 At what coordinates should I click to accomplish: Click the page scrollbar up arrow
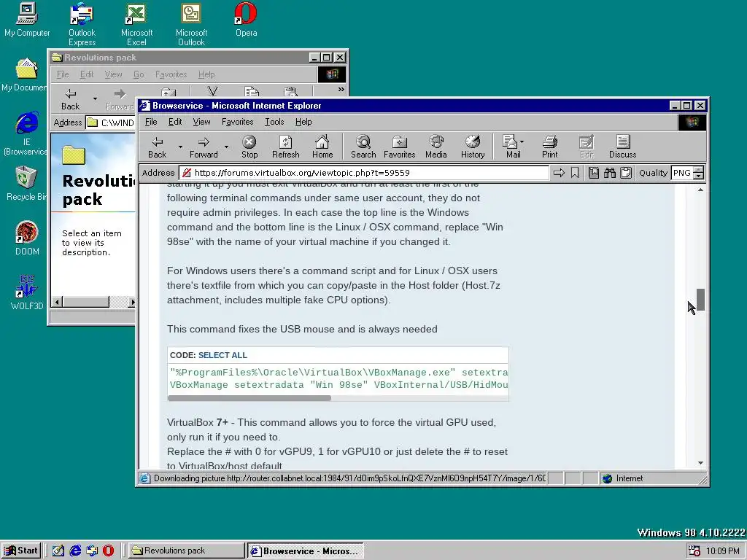tap(700, 190)
